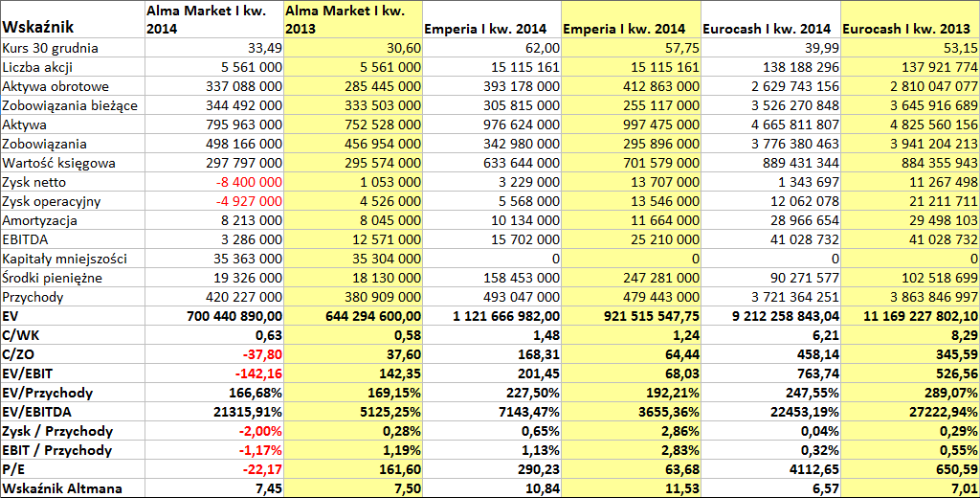Image resolution: width=980 pixels, height=498 pixels.
Task: Select the "Zysk / Przychody" row label
Action: pos(58,432)
